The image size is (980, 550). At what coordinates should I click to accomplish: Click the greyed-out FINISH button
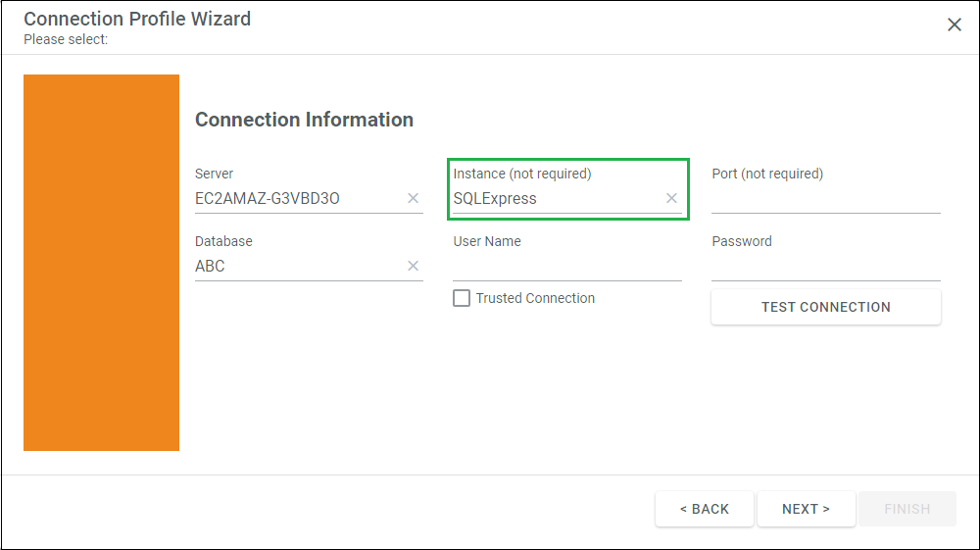coord(906,509)
